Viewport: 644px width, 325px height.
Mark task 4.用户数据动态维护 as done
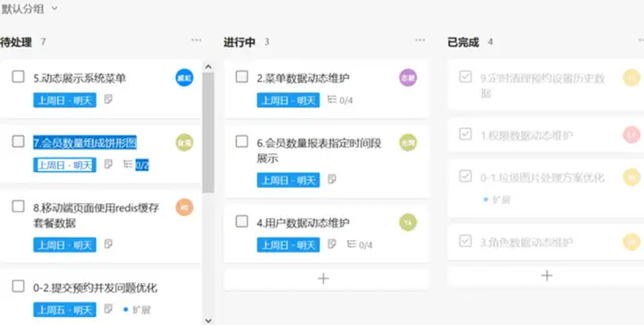click(241, 221)
